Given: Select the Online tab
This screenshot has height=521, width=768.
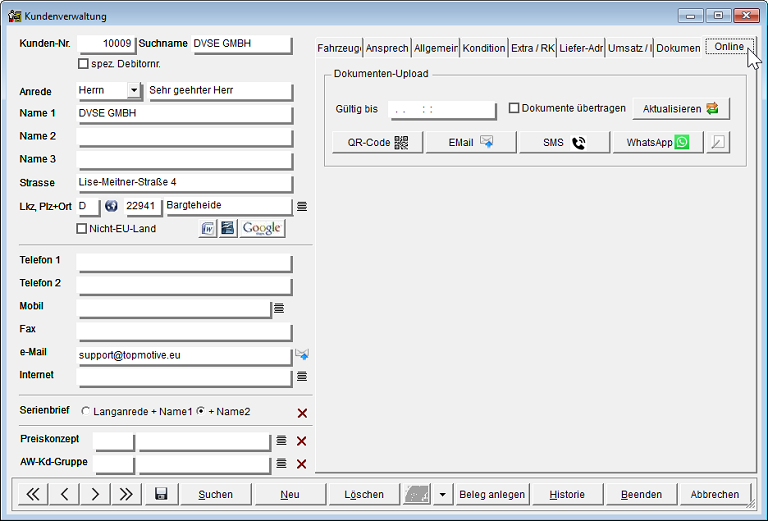Looking at the screenshot, I should point(729,47).
